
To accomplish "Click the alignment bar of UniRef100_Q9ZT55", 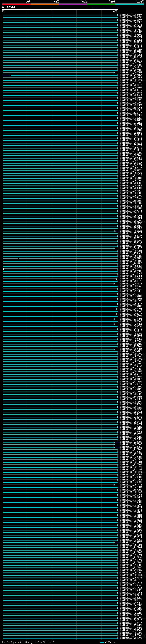I will tap(64, 75).
